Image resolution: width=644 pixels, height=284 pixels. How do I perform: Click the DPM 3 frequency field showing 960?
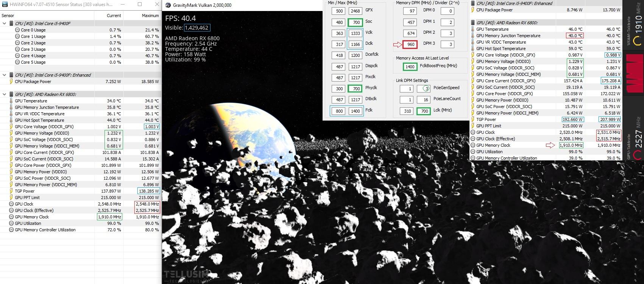coord(410,44)
